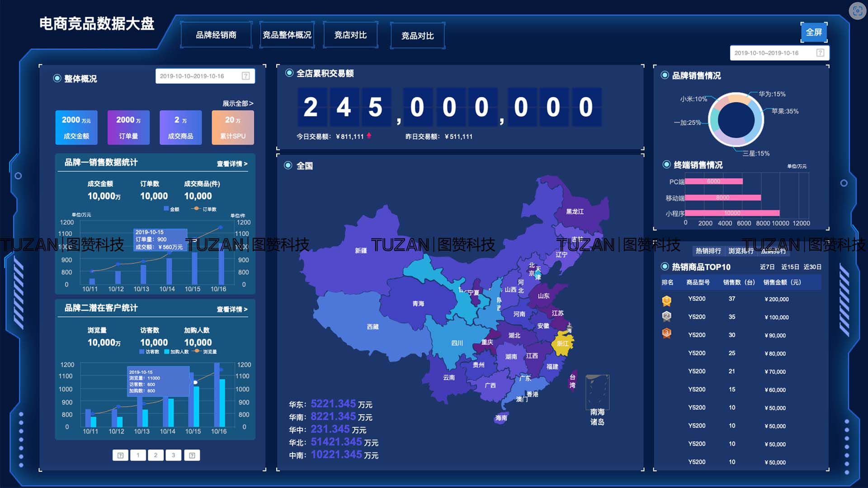Go to next page in pagination
868x488 pixels.
click(192, 455)
